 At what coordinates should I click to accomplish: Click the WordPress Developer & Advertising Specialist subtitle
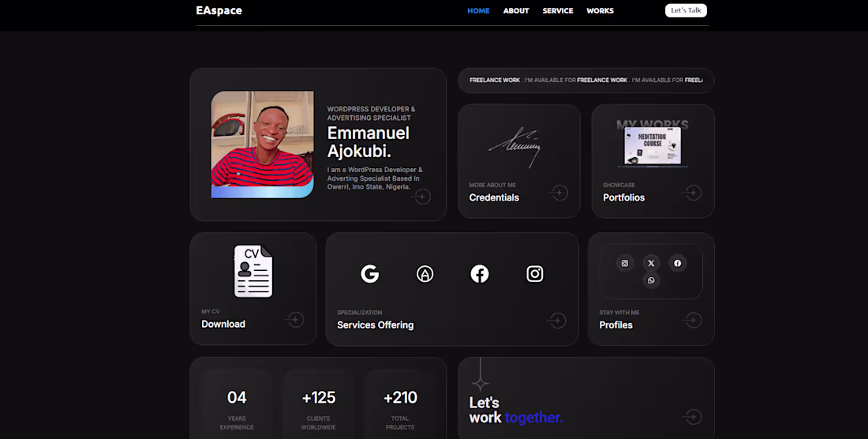click(371, 114)
